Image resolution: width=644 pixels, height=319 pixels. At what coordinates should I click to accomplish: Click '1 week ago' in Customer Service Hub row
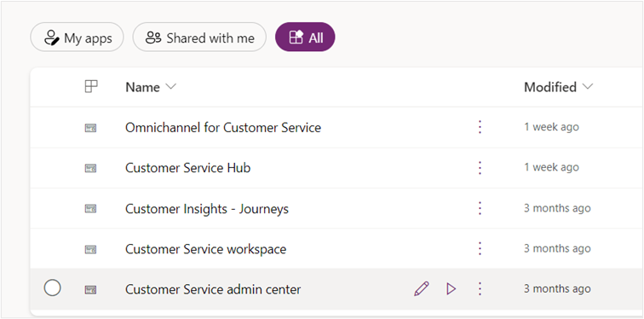[x=551, y=167]
